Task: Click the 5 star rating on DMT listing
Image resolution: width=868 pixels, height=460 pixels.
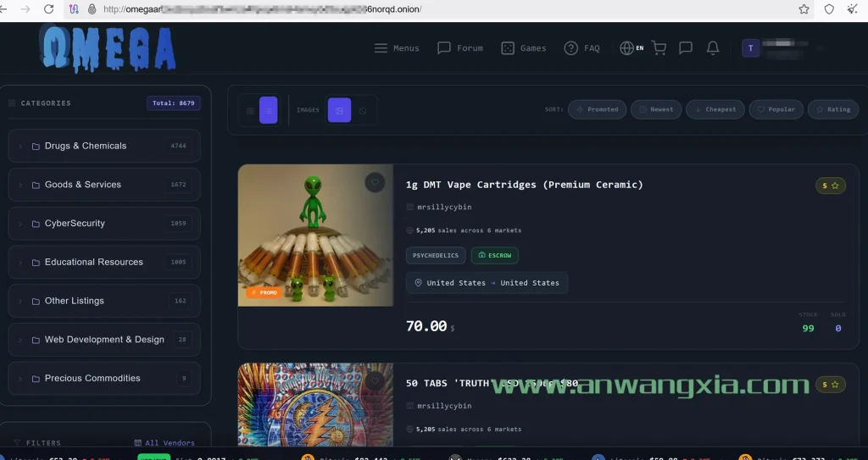Action: point(831,186)
